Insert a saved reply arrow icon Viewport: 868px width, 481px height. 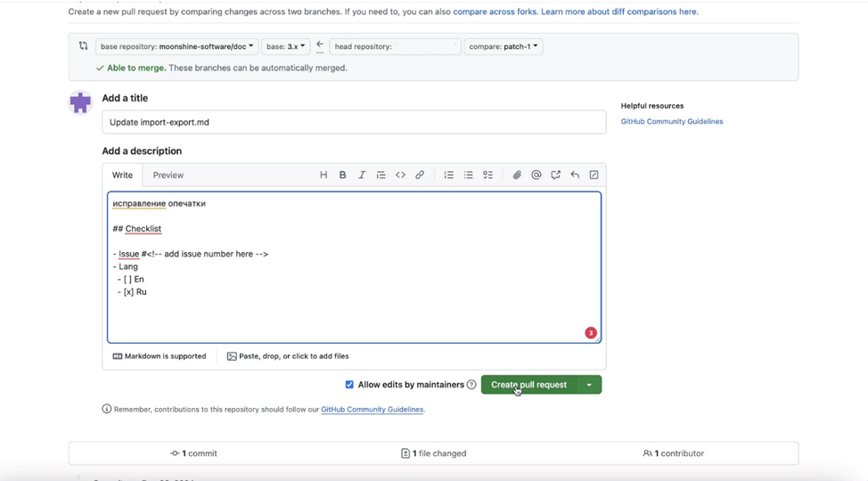point(575,175)
